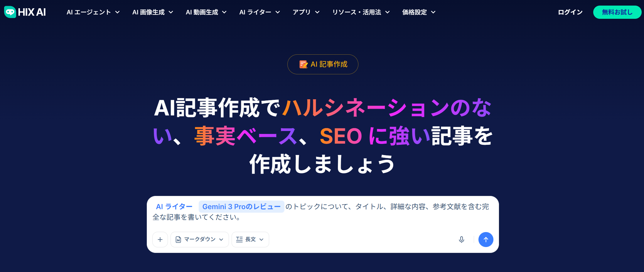Open the リソース・活用法 menu
644x272 pixels.
point(361,12)
